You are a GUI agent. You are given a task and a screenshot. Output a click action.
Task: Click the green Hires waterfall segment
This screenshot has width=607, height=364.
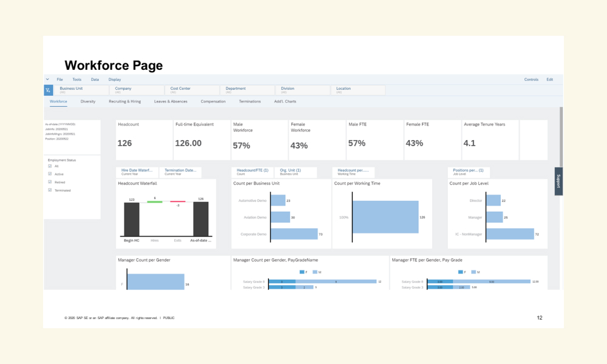pyautogui.click(x=154, y=201)
